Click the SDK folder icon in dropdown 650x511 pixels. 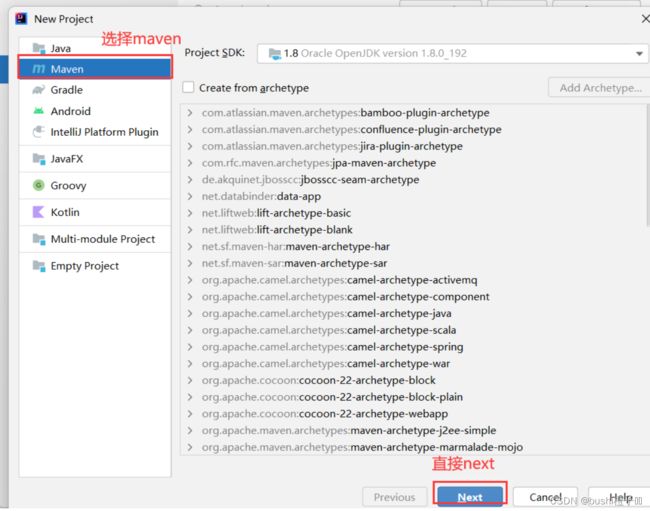274,53
